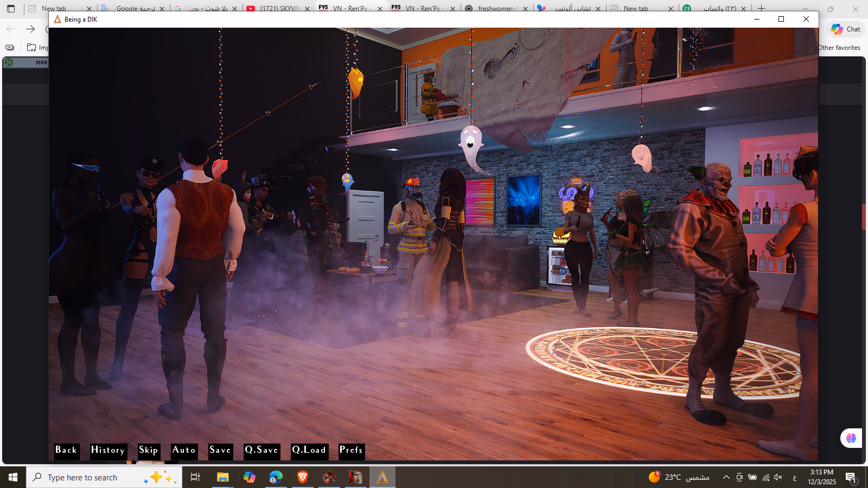Open the History dialogue log
868x488 pixels.
point(108,450)
